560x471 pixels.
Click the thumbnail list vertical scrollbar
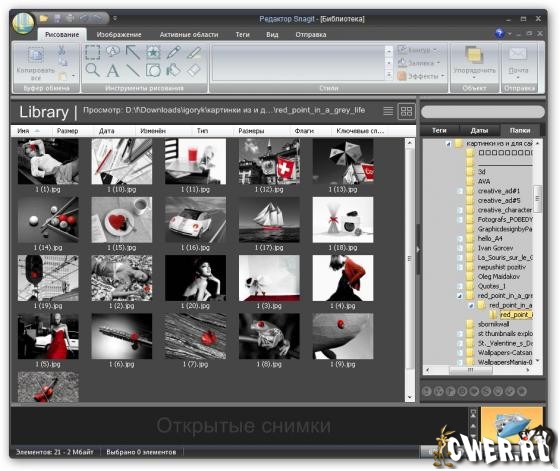(410, 270)
